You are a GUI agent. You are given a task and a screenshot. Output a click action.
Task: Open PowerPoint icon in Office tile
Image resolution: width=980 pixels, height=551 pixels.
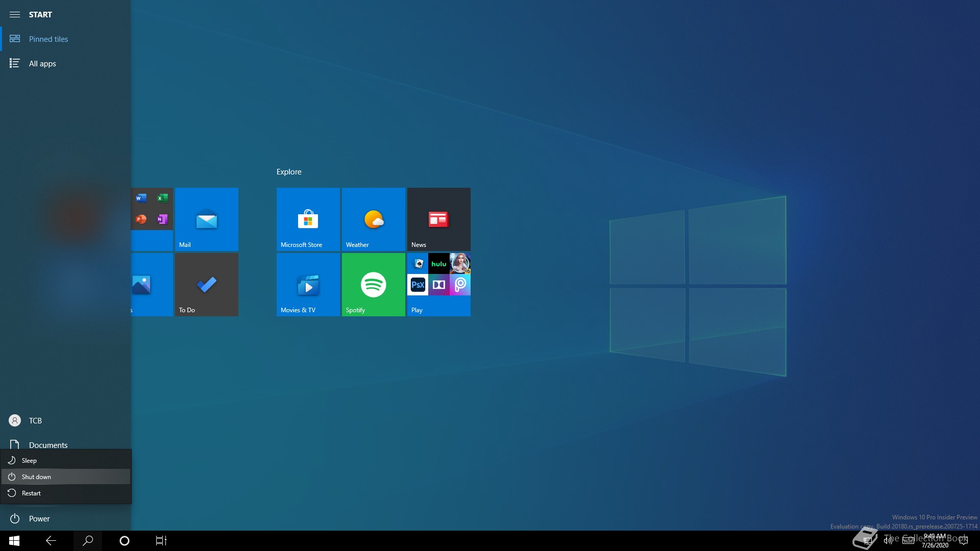[141, 219]
